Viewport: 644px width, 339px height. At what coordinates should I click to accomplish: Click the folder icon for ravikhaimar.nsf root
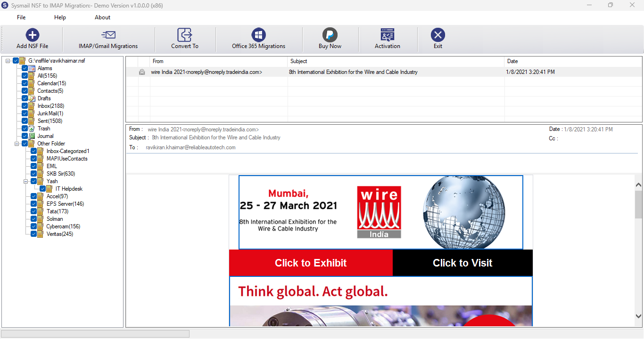click(x=23, y=61)
